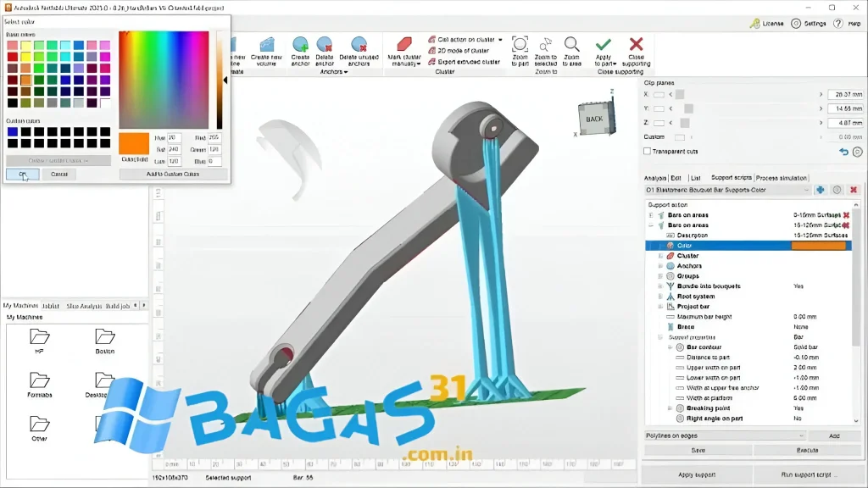868x488 pixels.
Task: Pick the white basic color swatch
Action: pos(105,103)
